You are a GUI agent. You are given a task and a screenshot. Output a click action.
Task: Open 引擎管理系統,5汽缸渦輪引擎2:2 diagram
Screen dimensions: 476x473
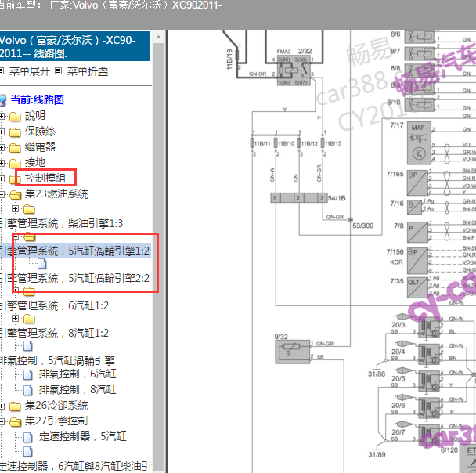point(74,278)
